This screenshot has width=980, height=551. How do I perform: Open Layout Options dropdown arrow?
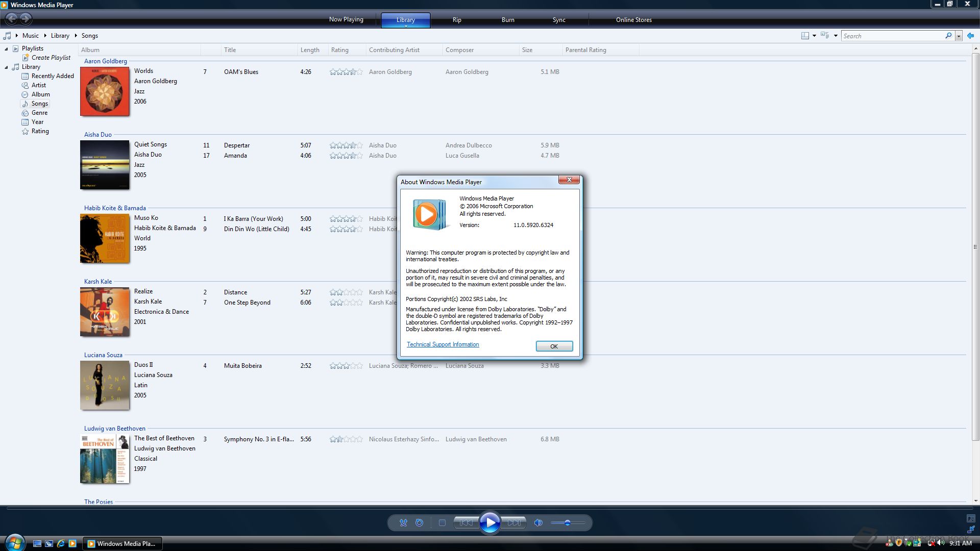point(814,36)
